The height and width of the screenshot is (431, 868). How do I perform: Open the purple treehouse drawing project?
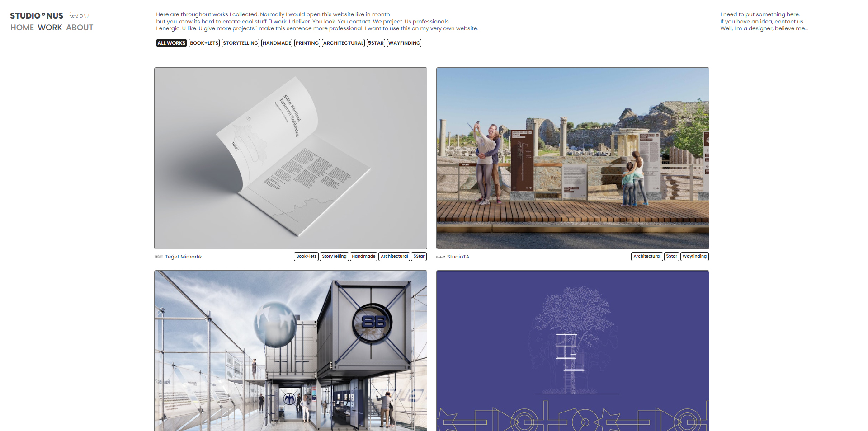(572, 350)
